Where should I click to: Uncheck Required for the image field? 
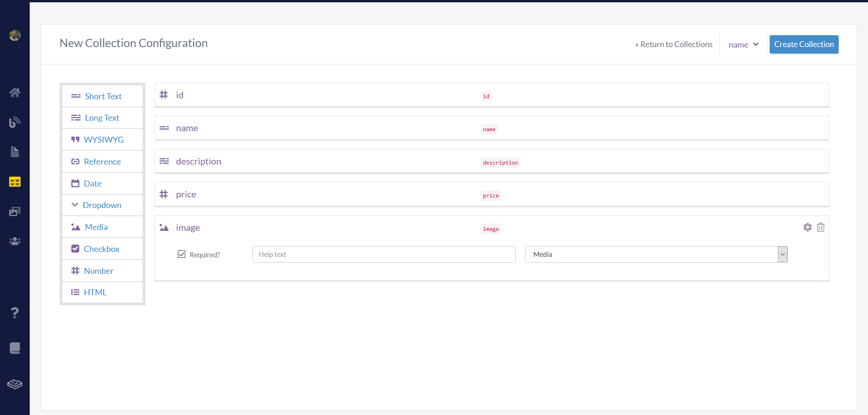pyautogui.click(x=182, y=254)
